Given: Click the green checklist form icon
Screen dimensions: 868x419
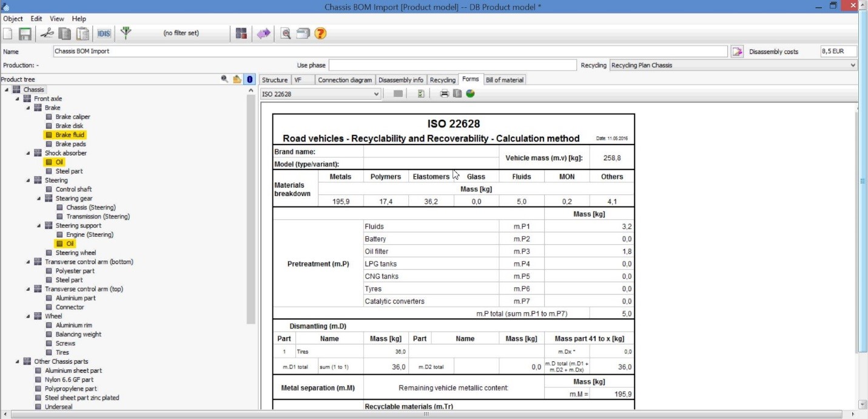Looking at the screenshot, I should [421, 94].
